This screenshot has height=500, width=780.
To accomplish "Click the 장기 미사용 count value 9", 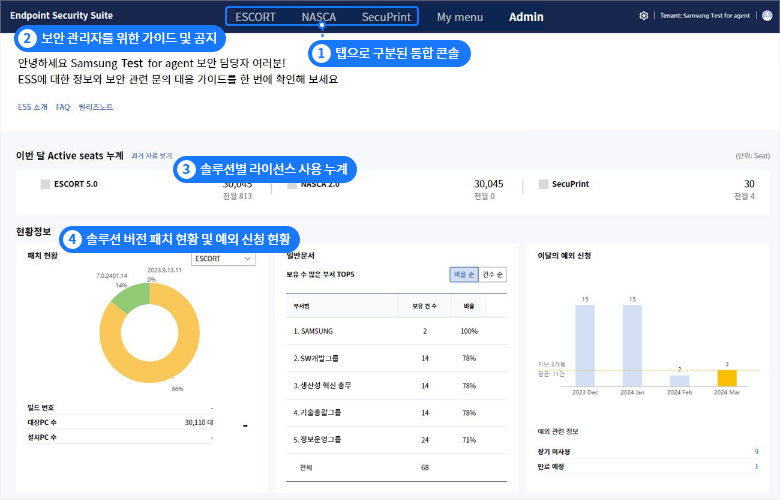I will pos(757,452).
